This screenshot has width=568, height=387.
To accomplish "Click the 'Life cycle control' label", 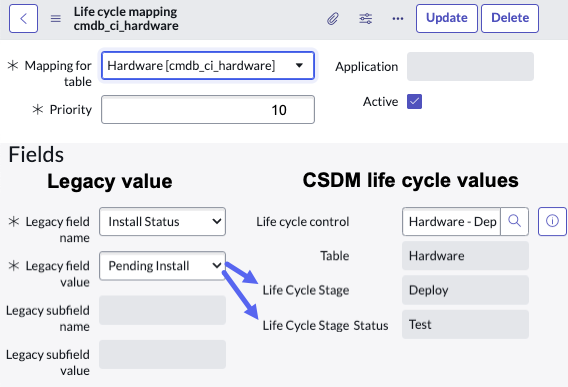I will click(x=302, y=222).
